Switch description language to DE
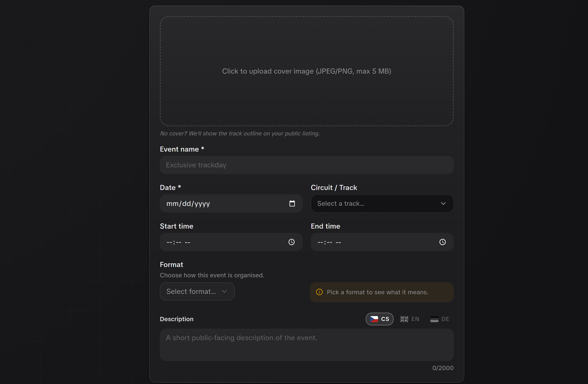 pyautogui.click(x=440, y=319)
